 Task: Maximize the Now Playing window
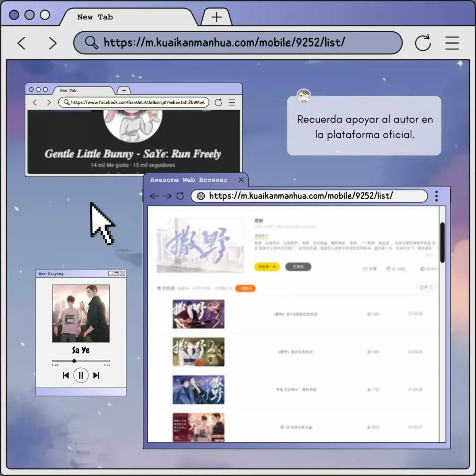[117, 273]
